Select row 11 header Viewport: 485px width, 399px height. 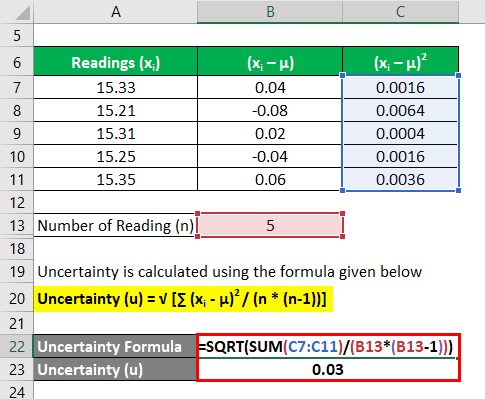pos(17,179)
